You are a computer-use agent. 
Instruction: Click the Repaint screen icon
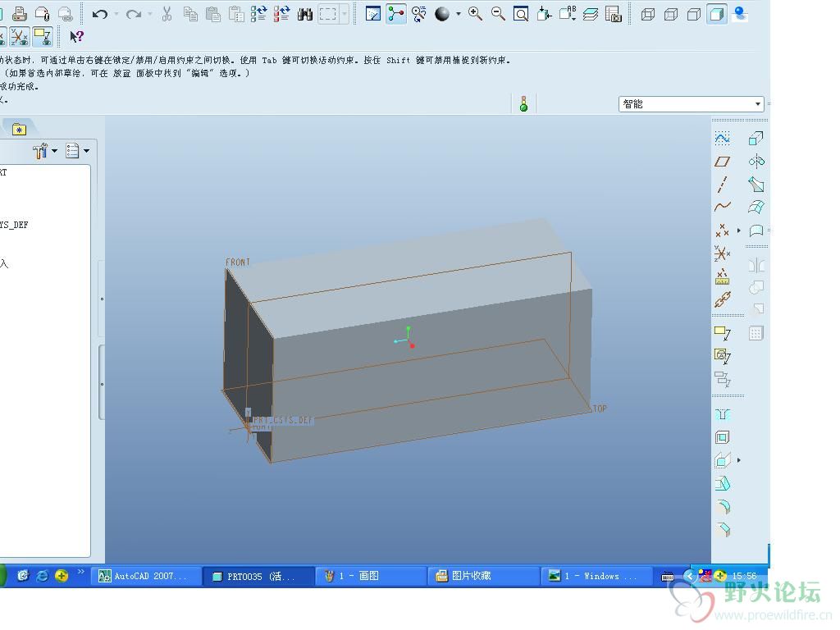pyautogui.click(x=373, y=14)
